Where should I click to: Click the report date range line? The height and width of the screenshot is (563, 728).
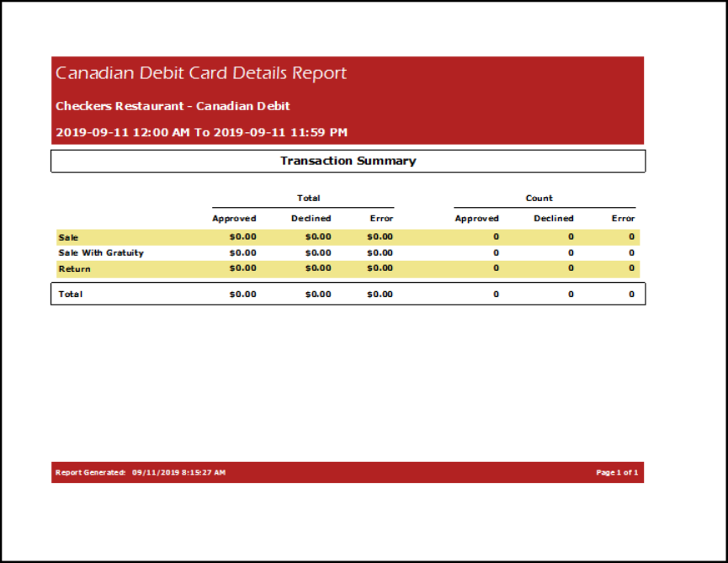tap(201, 132)
